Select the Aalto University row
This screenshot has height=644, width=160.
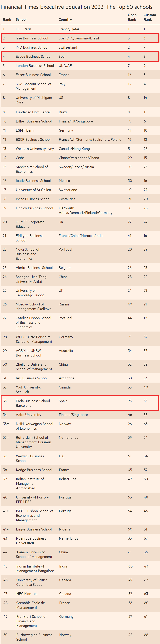click(x=80, y=415)
